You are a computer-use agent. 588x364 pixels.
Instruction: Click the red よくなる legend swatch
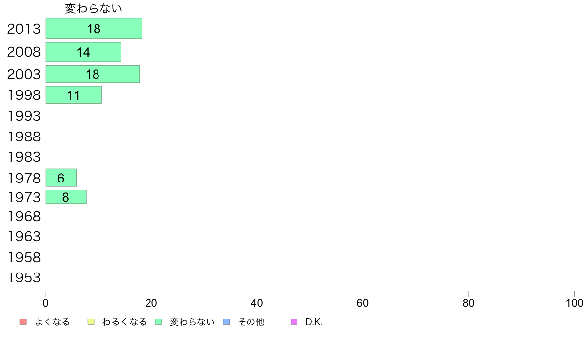pyautogui.click(x=23, y=322)
